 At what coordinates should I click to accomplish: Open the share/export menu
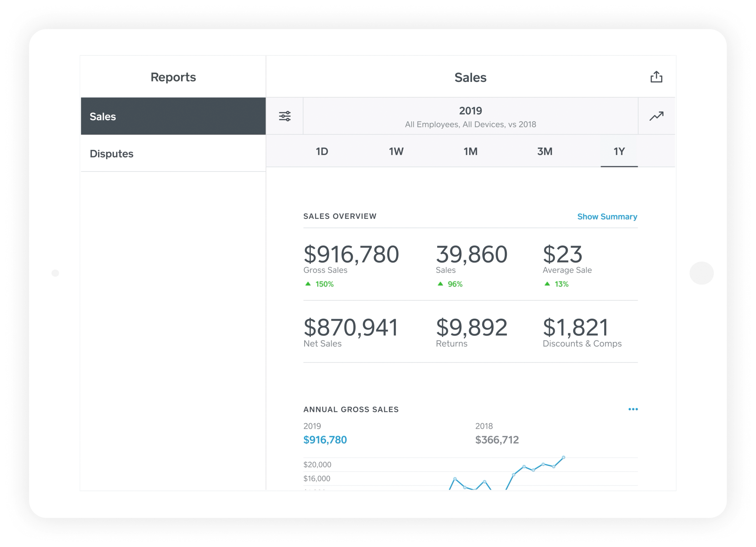pyautogui.click(x=656, y=77)
